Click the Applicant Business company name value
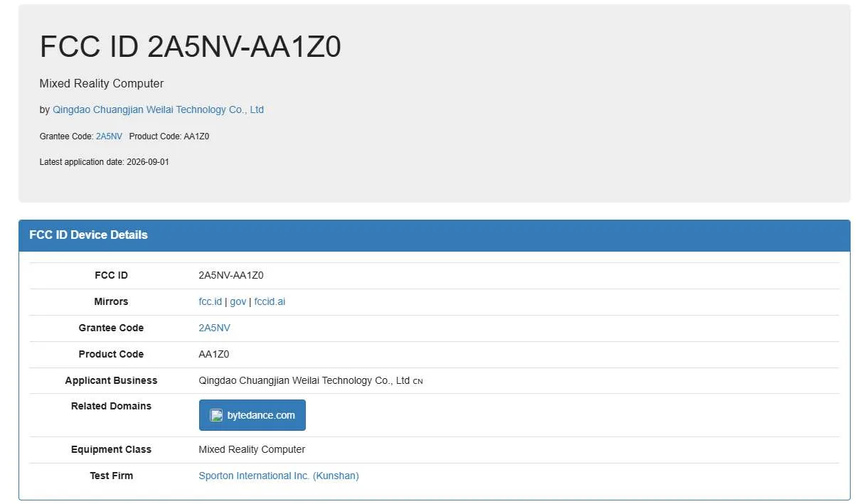The height and width of the screenshot is (504, 867). [304, 380]
